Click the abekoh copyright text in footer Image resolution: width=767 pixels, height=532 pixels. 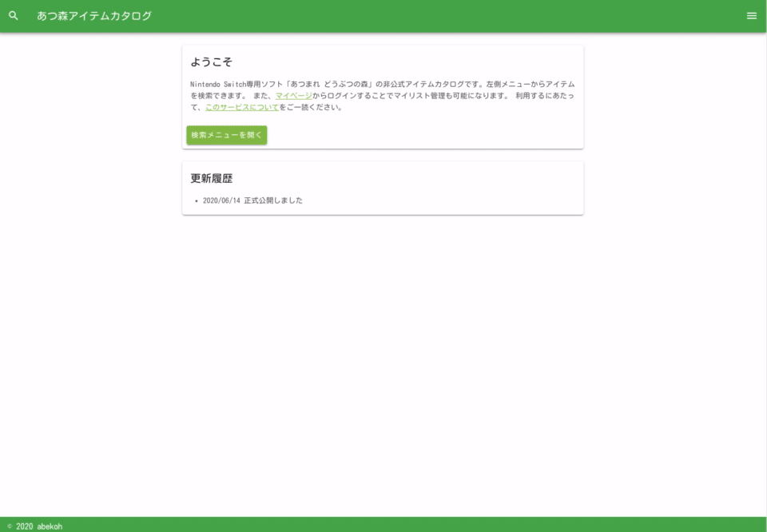pyautogui.click(x=34, y=525)
